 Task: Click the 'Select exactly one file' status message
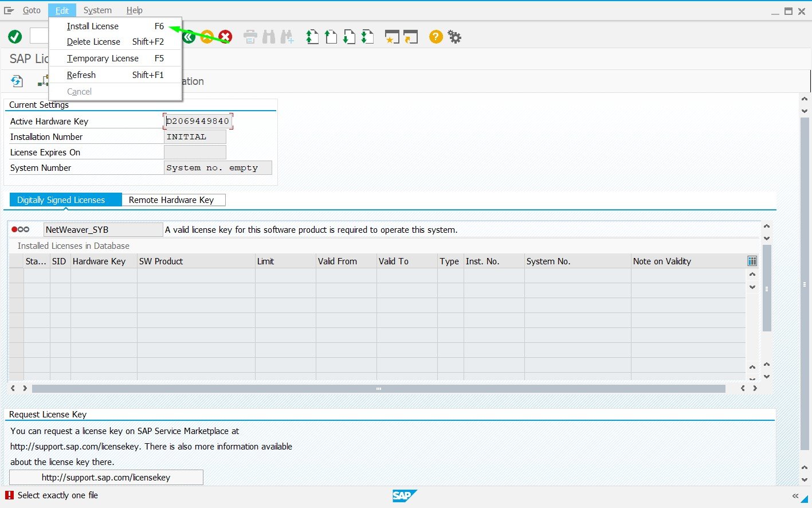click(x=58, y=495)
